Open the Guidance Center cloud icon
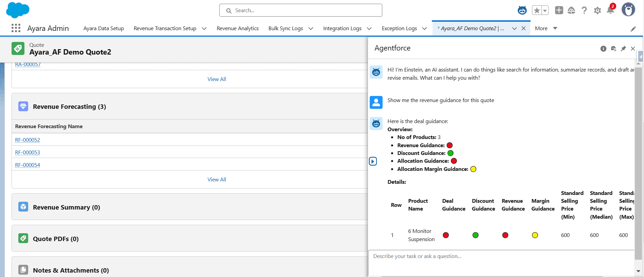This screenshot has width=644, height=277. coord(571,11)
